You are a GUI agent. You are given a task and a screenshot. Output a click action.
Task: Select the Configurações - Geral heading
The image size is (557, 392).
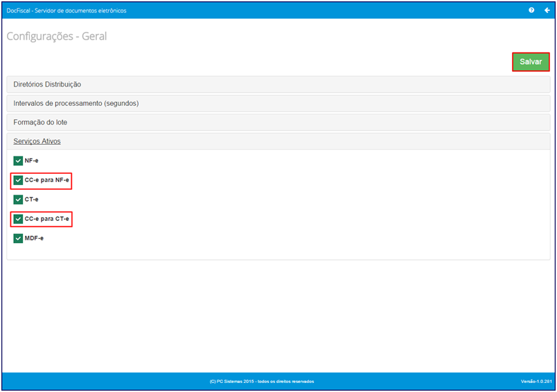pos(57,36)
